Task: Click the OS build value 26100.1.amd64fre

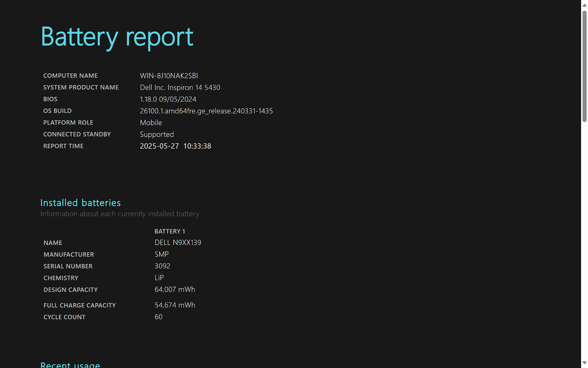Action: [206, 111]
